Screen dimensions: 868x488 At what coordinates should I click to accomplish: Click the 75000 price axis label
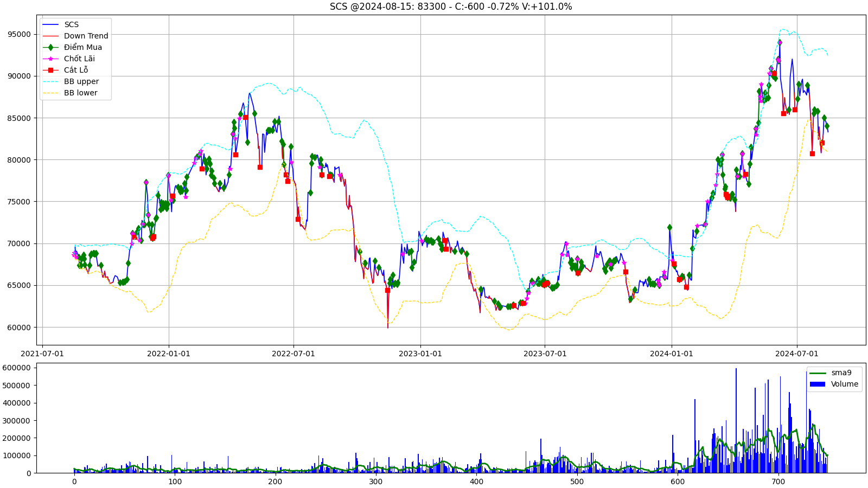click(x=20, y=202)
